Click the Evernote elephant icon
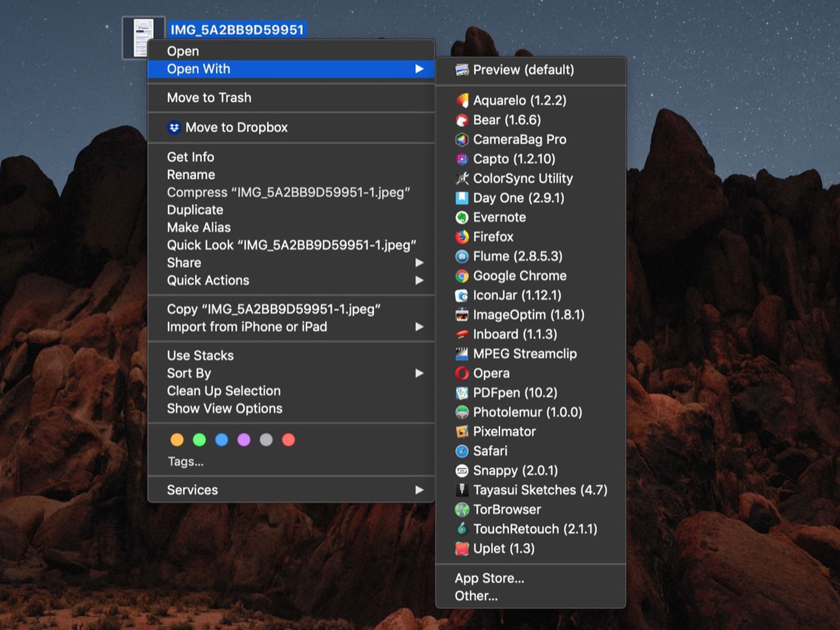Screen dimensions: 840x630 [x=462, y=217]
